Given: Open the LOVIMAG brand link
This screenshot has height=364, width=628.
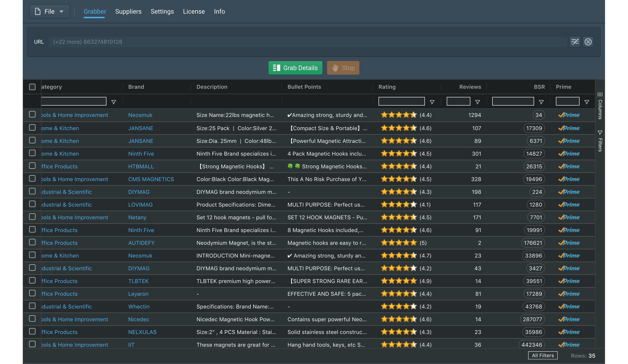Looking at the screenshot, I should (x=140, y=205).
